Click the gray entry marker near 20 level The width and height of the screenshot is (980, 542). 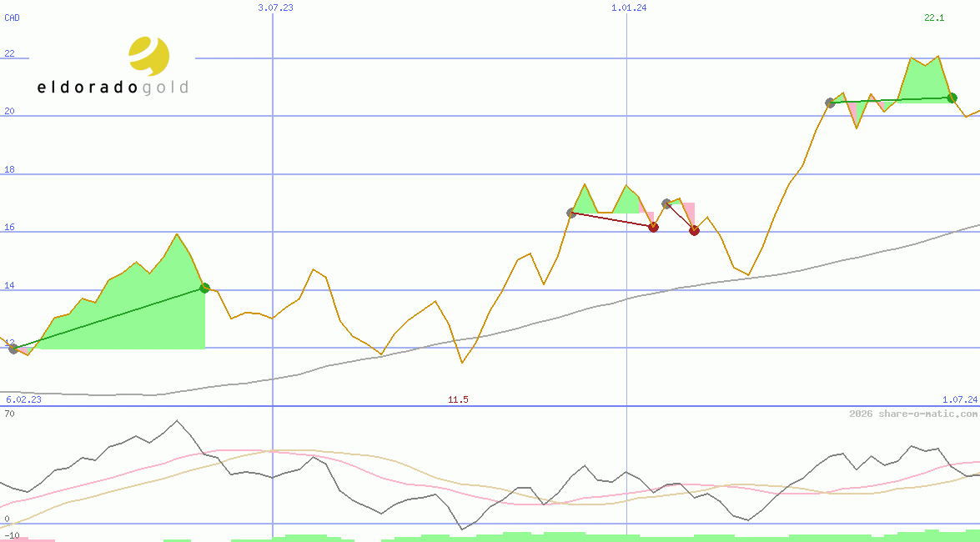coord(830,103)
